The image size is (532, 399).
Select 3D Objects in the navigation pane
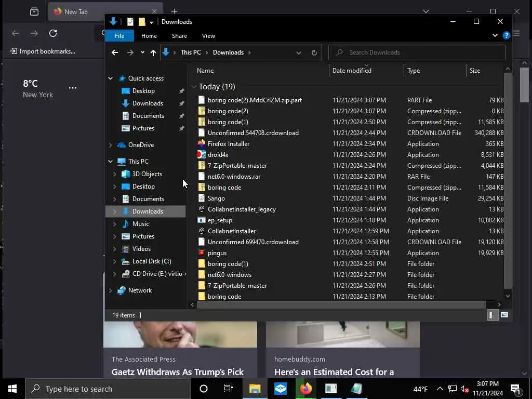(x=147, y=174)
